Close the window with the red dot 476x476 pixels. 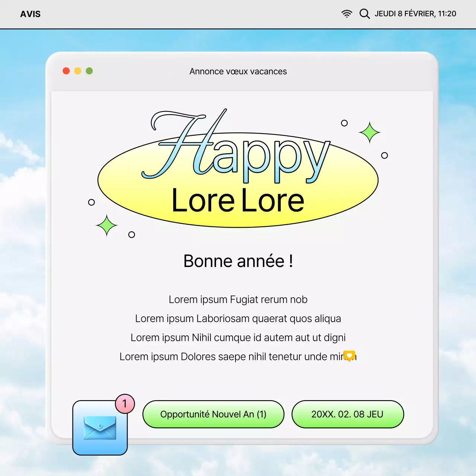[x=66, y=71]
